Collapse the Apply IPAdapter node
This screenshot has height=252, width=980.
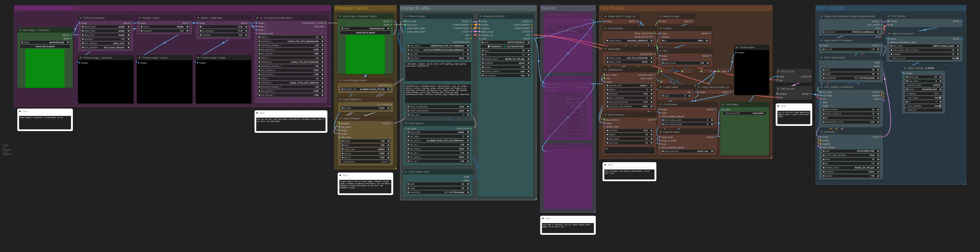click(x=340, y=118)
